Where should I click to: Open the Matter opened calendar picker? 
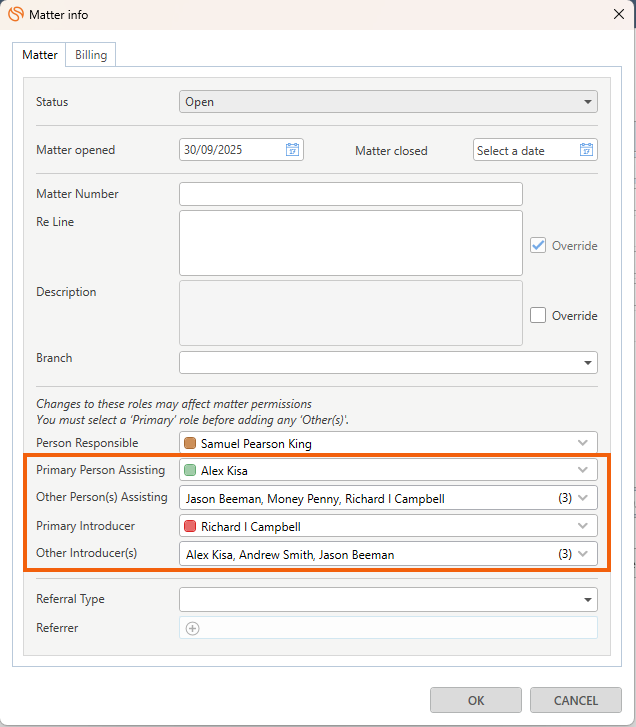click(292, 150)
